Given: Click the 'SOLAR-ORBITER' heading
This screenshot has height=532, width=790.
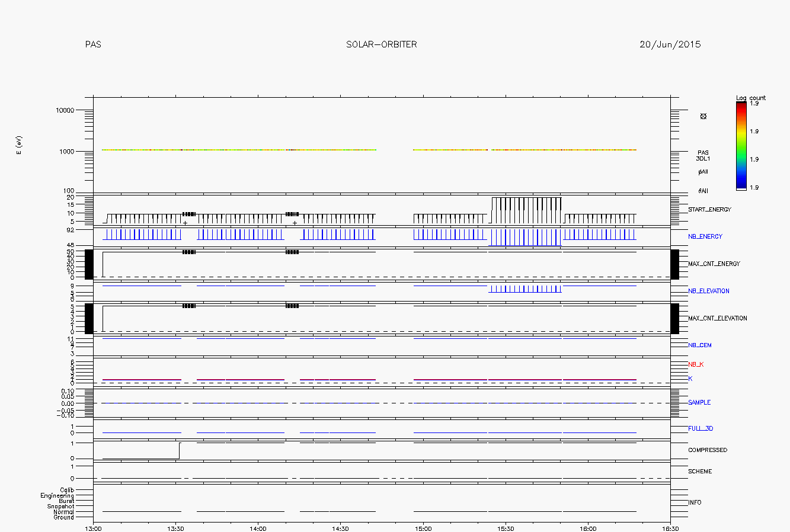Looking at the screenshot, I should pos(382,44).
